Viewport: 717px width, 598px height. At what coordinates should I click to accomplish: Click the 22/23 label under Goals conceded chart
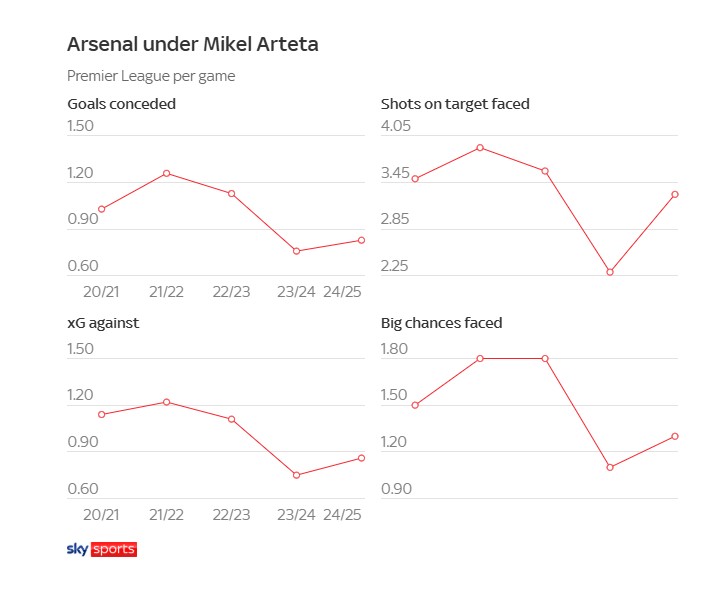[231, 292]
